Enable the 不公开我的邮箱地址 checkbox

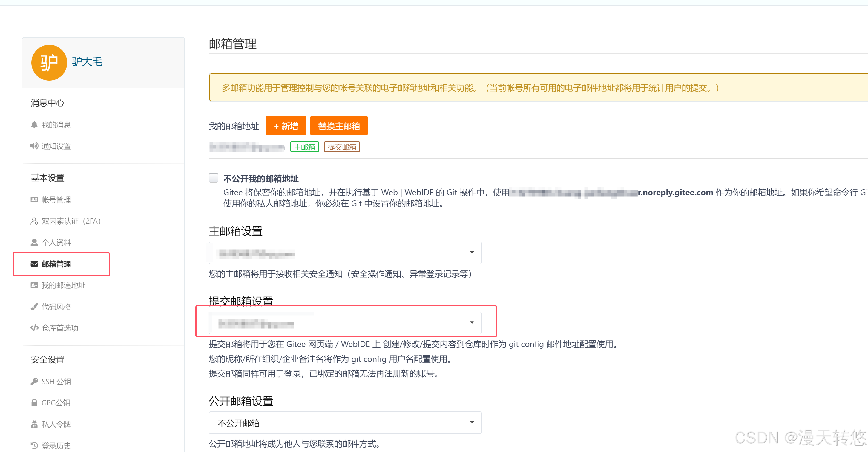click(x=213, y=178)
